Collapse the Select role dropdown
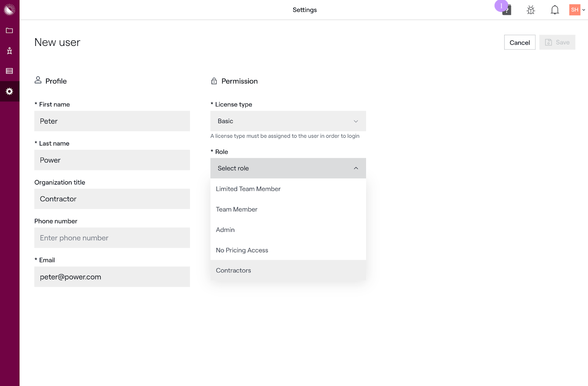588x386 pixels. pos(288,168)
